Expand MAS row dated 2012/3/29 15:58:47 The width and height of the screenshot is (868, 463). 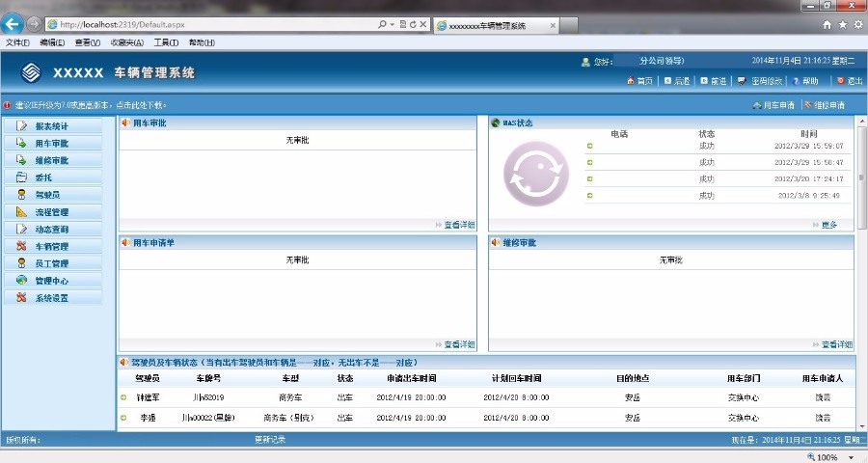click(x=589, y=162)
